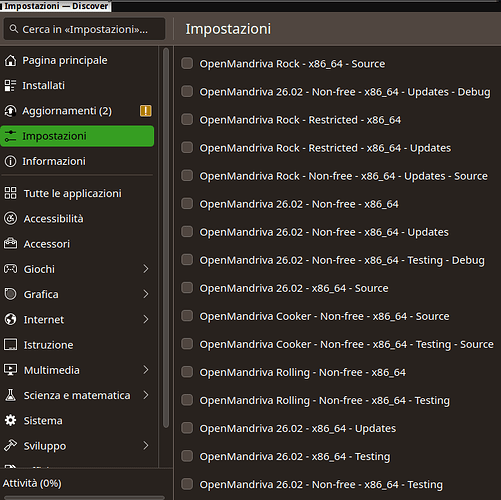Enable Cooker - Non-free - x86_64 - Source checkbox
This screenshot has width=501, height=500.
[x=187, y=316]
